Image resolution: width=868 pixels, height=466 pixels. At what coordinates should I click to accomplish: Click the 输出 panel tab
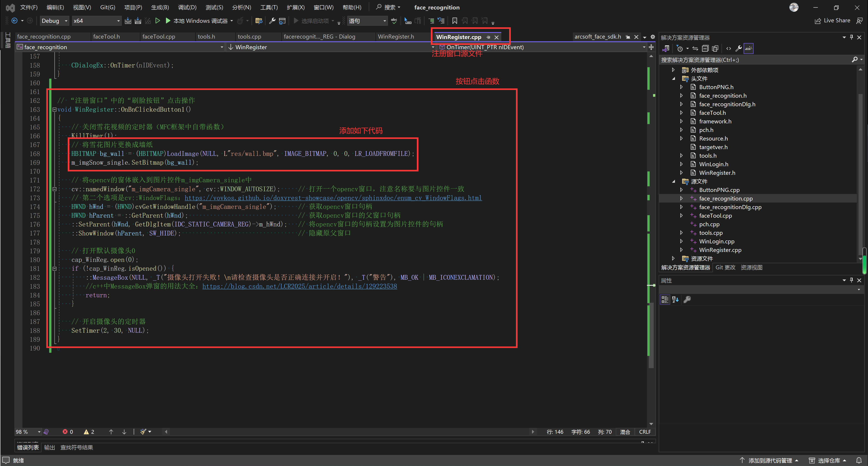tap(49, 447)
